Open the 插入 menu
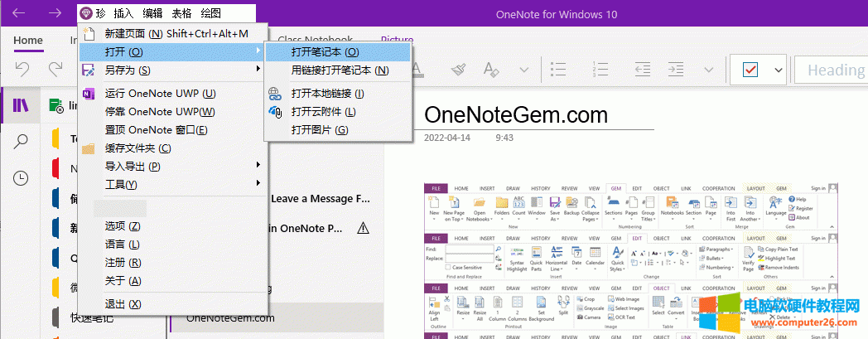Screen dimensions: 868x339 coord(123,12)
